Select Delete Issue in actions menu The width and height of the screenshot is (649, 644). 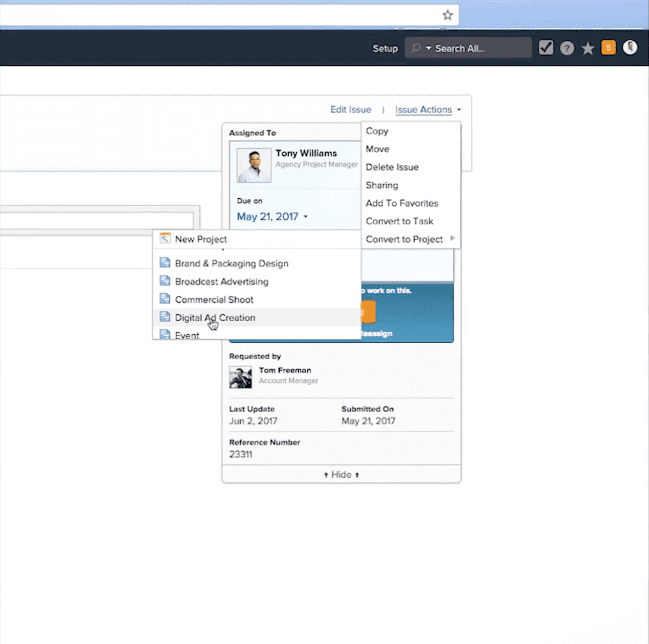[x=392, y=167]
